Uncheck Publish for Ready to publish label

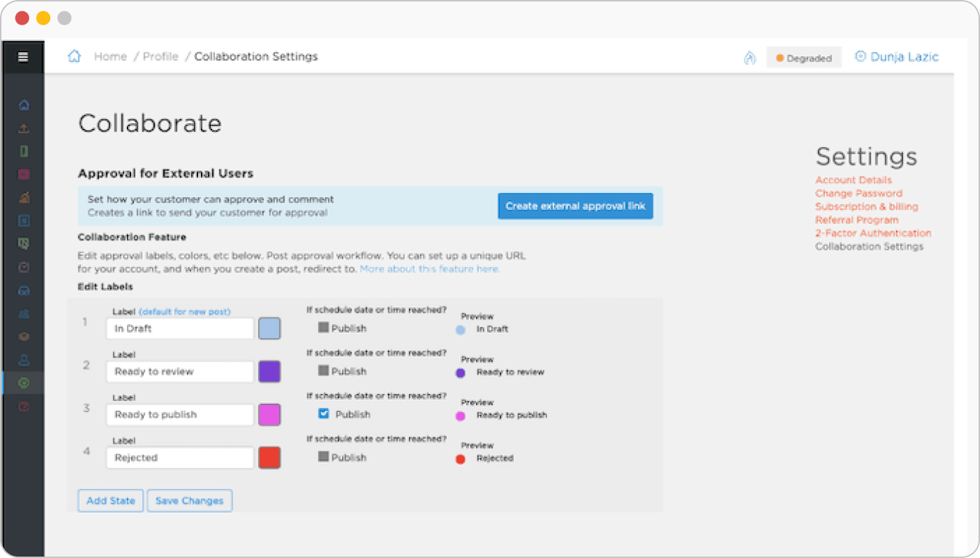[x=324, y=414]
